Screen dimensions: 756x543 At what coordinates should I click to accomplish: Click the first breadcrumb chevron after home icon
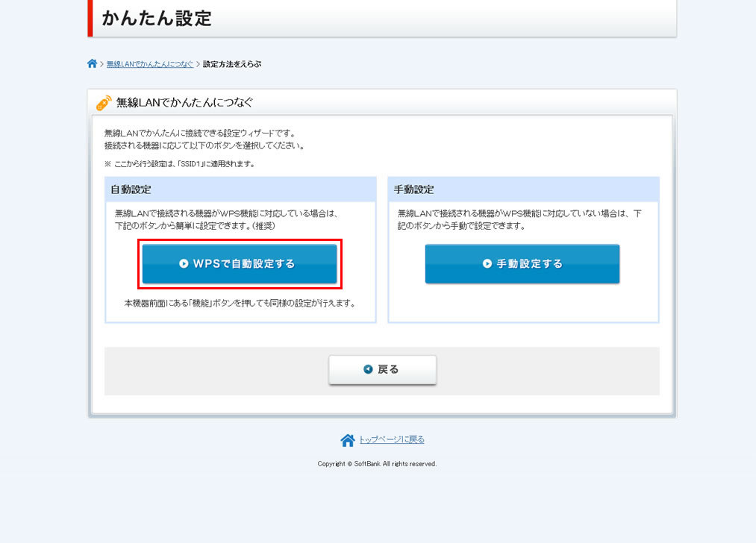coord(101,65)
